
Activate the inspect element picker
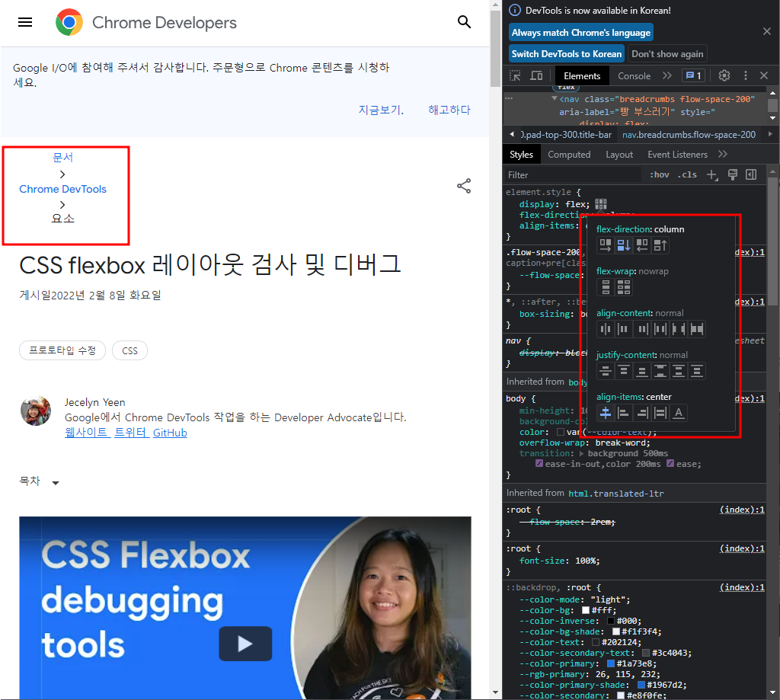[516, 75]
